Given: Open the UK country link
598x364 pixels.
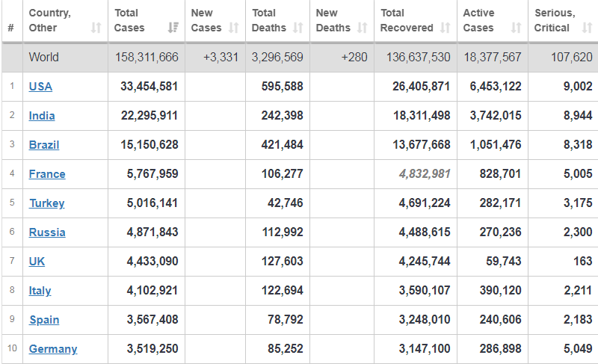Looking at the screenshot, I should click(x=37, y=262).
